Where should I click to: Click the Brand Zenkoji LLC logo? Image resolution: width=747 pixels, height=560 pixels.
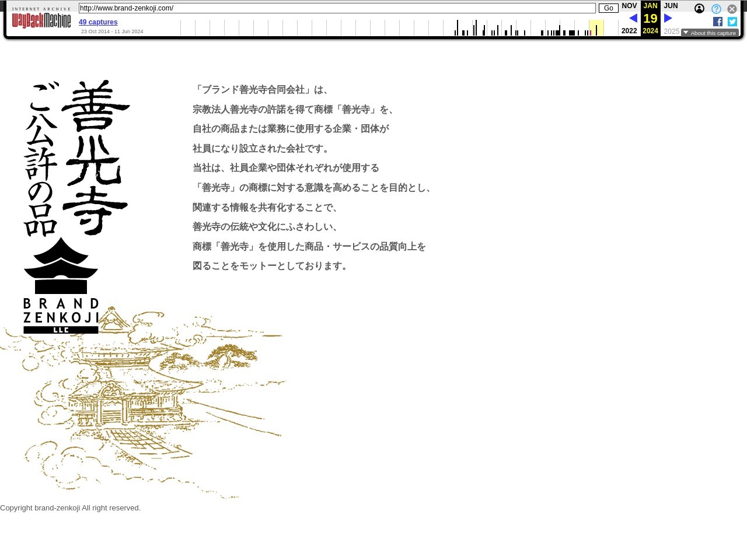61,286
